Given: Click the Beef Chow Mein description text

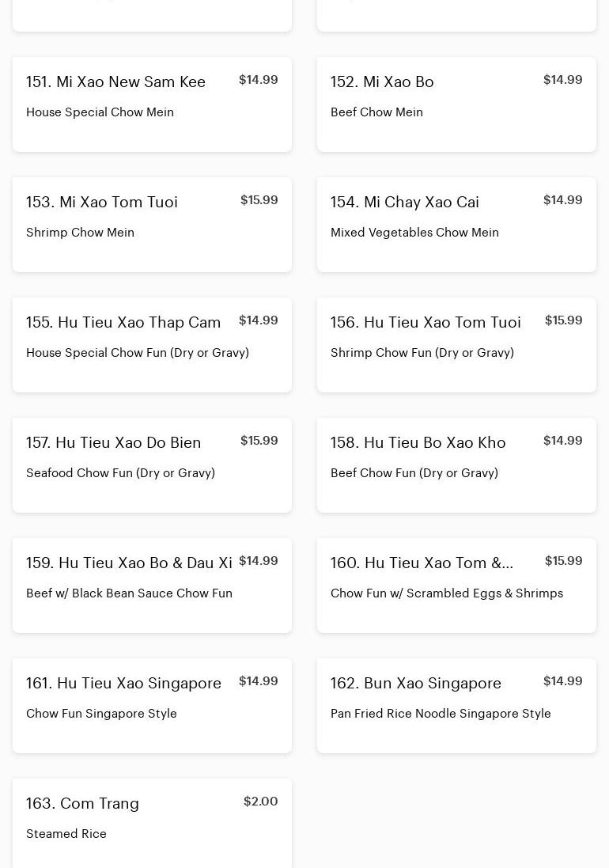Looking at the screenshot, I should pyautogui.click(x=376, y=112).
